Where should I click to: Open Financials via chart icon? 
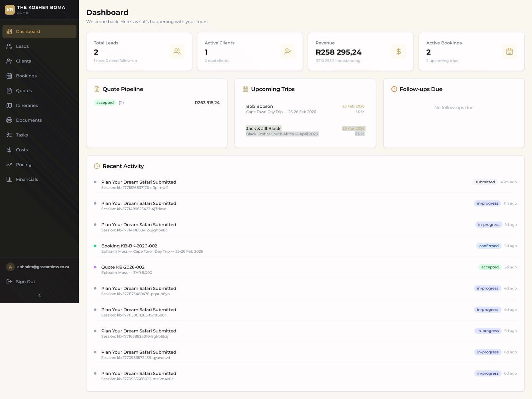[x=9, y=179]
